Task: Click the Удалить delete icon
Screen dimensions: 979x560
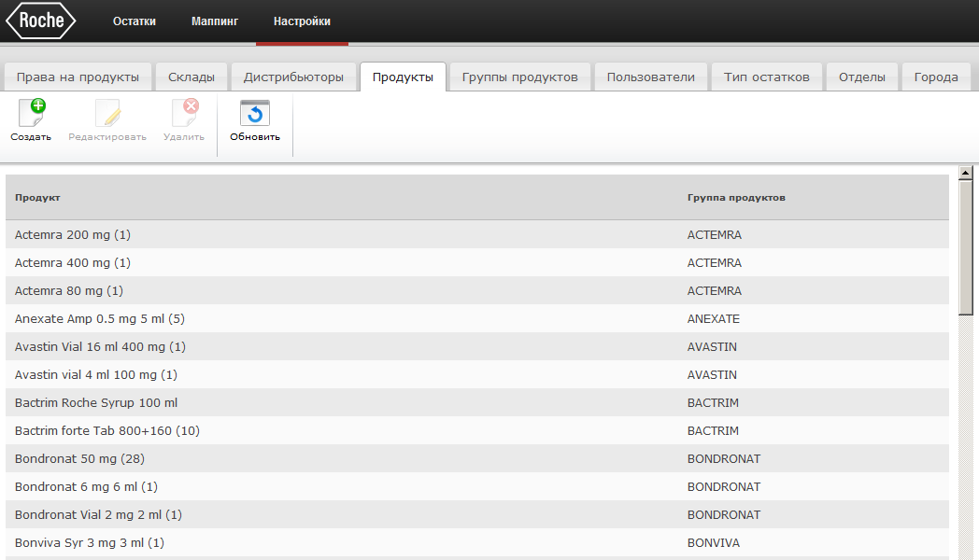Action: [x=184, y=114]
